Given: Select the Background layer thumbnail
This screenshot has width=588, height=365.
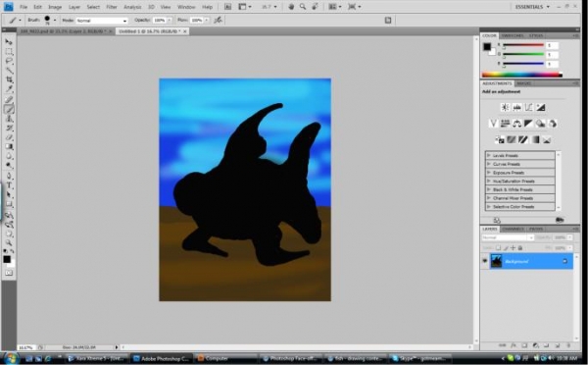Looking at the screenshot, I should [496, 261].
